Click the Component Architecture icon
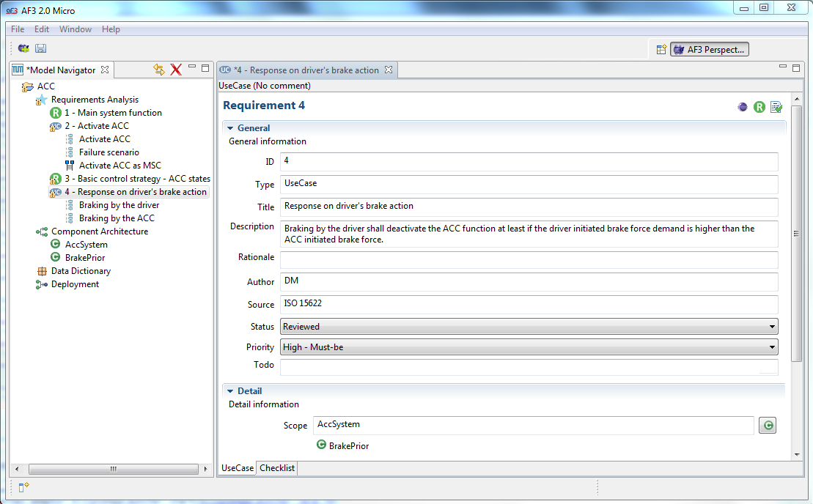This screenshot has height=504, width=813. coord(42,231)
